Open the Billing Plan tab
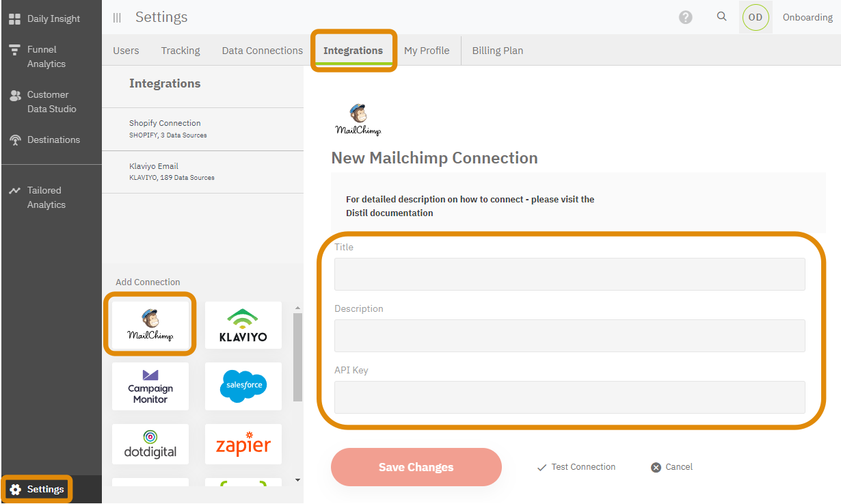This screenshot has height=504, width=841. 497,51
